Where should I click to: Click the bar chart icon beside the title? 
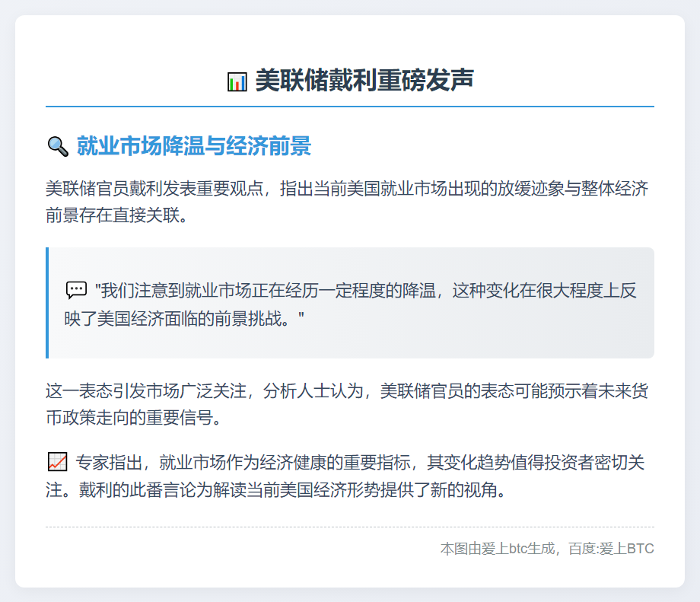tap(237, 81)
